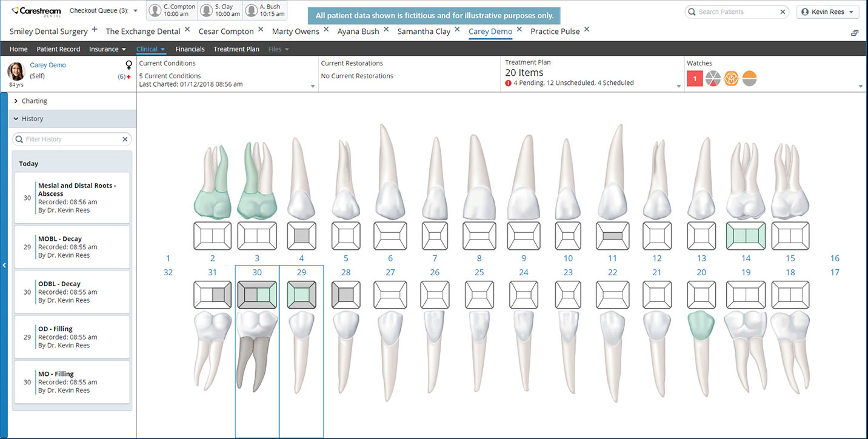Open Financials in the navigation bar
This screenshot has width=868, height=439.
190,49
